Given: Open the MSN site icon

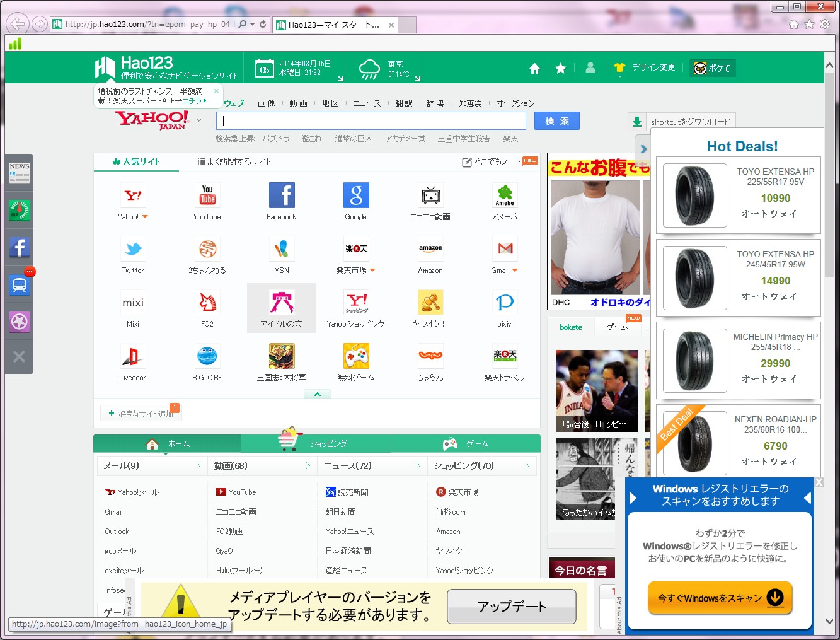Looking at the screenshot, I should [282, 249].
